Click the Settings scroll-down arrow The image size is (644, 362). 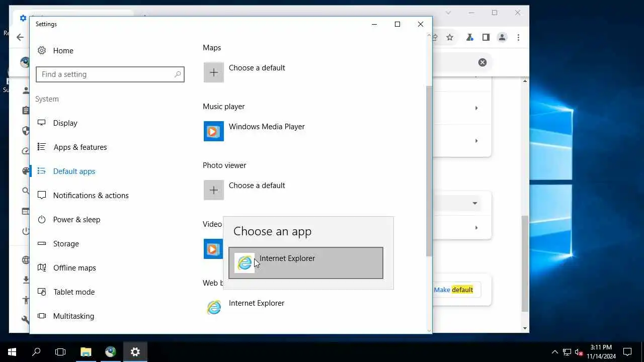429,330
